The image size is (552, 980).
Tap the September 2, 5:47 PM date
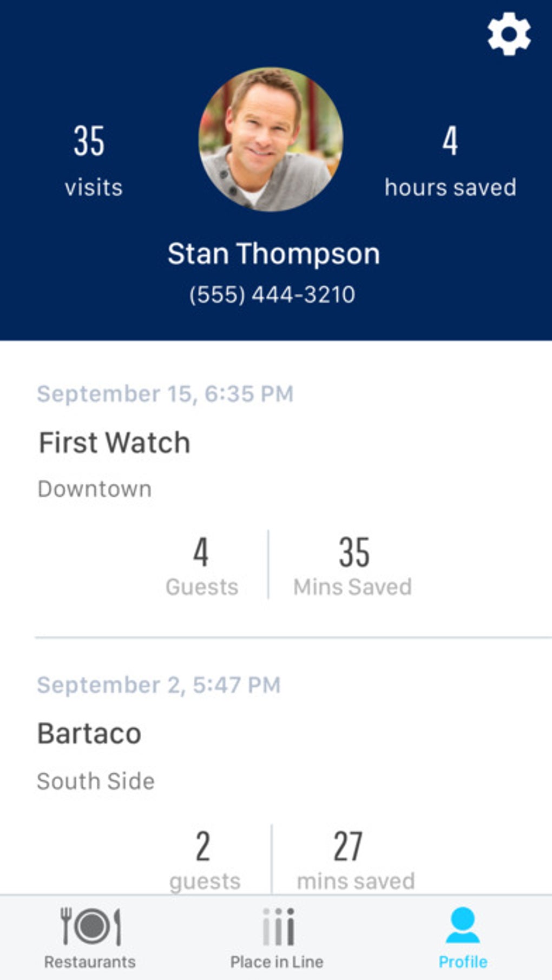tap(159, 685)
